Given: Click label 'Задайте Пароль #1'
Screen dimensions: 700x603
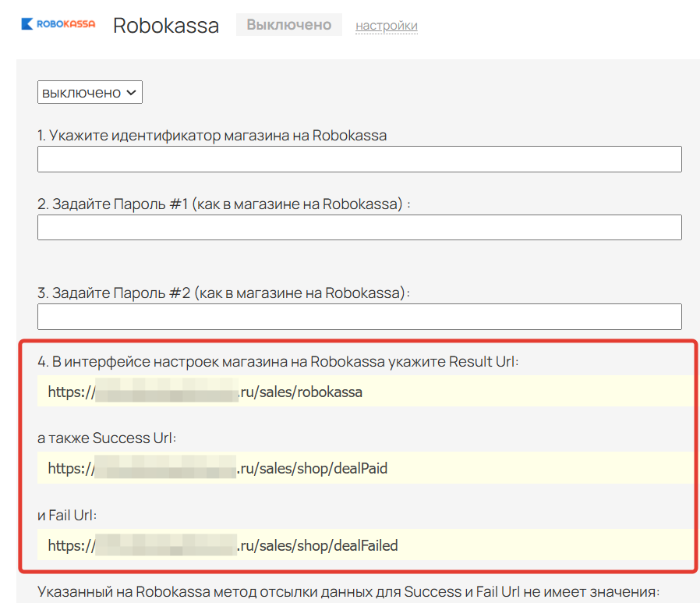Looking at the screenshot, I should point(224,204).
